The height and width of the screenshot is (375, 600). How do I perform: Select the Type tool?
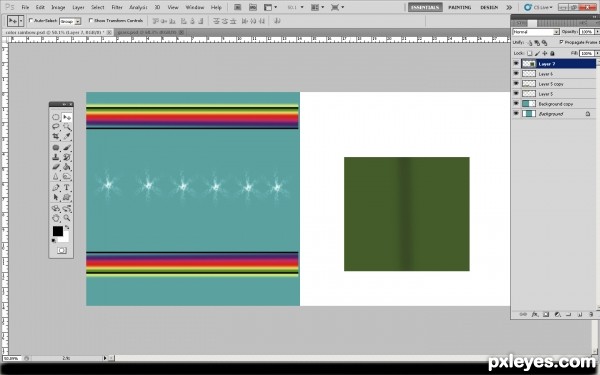(x=67, y=188)
